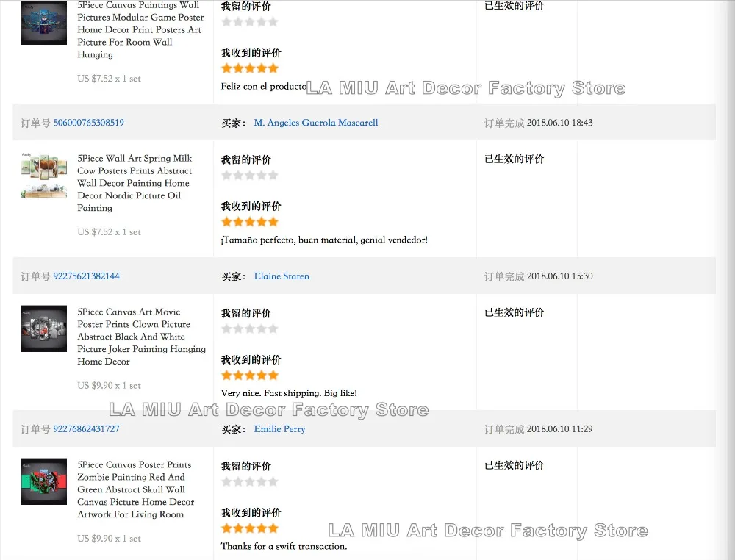View buyer M. Angeles Guerola Mascarell's profile

[x=316, y=123]
